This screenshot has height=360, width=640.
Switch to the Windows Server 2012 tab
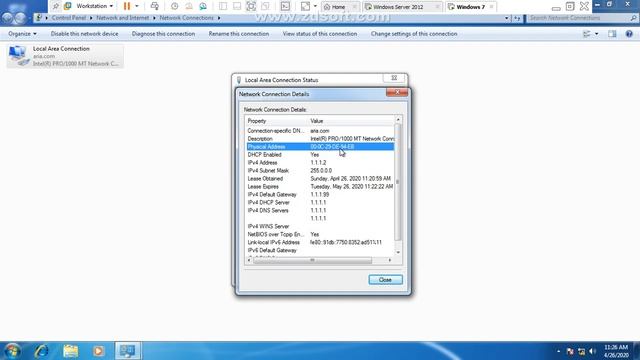[402, 7]
